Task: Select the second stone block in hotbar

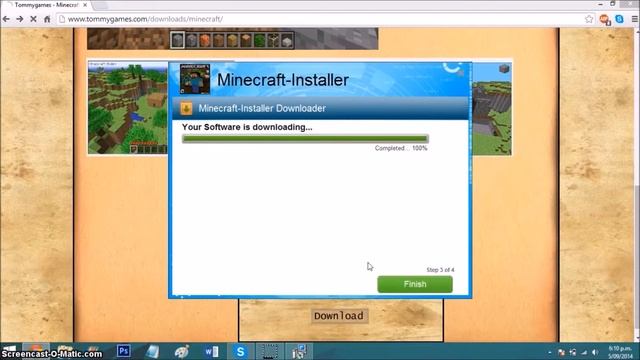Action: point(191,40)
